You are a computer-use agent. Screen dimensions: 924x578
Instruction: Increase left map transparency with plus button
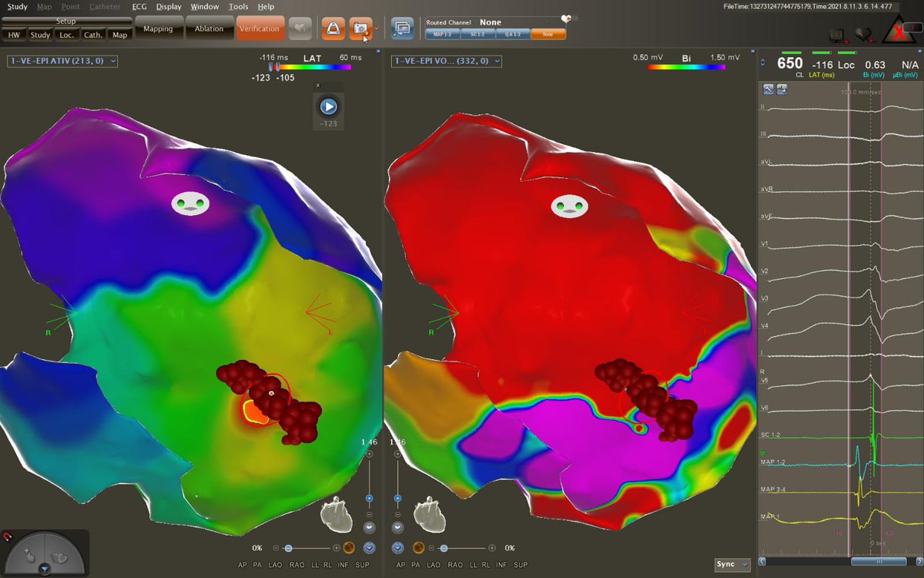click(336, 548)
